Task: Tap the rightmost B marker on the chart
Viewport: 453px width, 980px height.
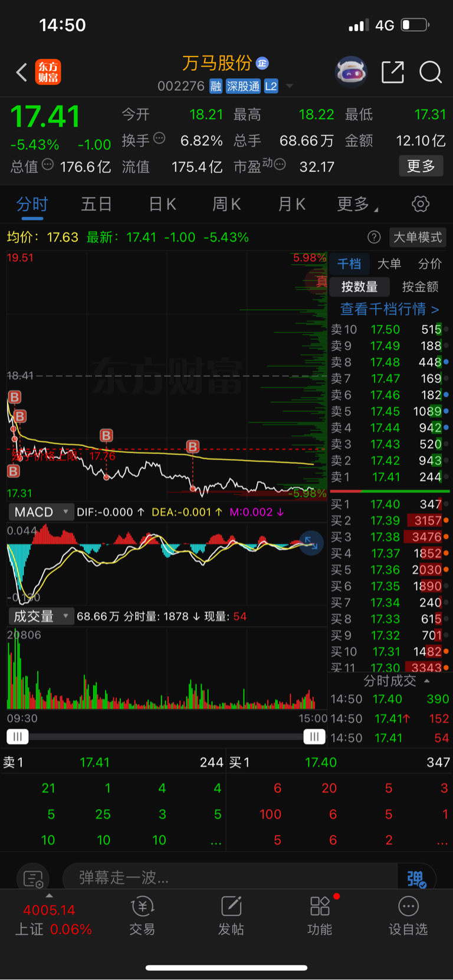Action: click(x=193, y=447)
